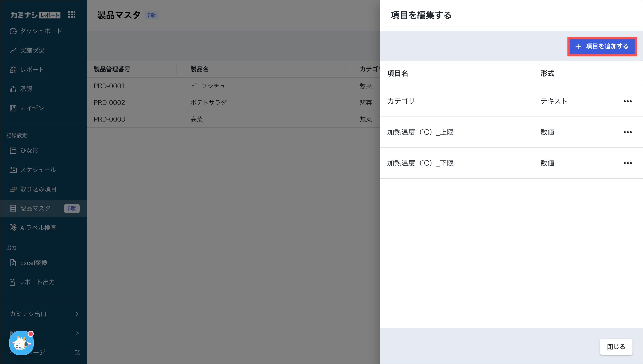Expand the カミナシ出口 submenu chevron
The height and width of the screenshot is (364, 643).
[77, 314]
